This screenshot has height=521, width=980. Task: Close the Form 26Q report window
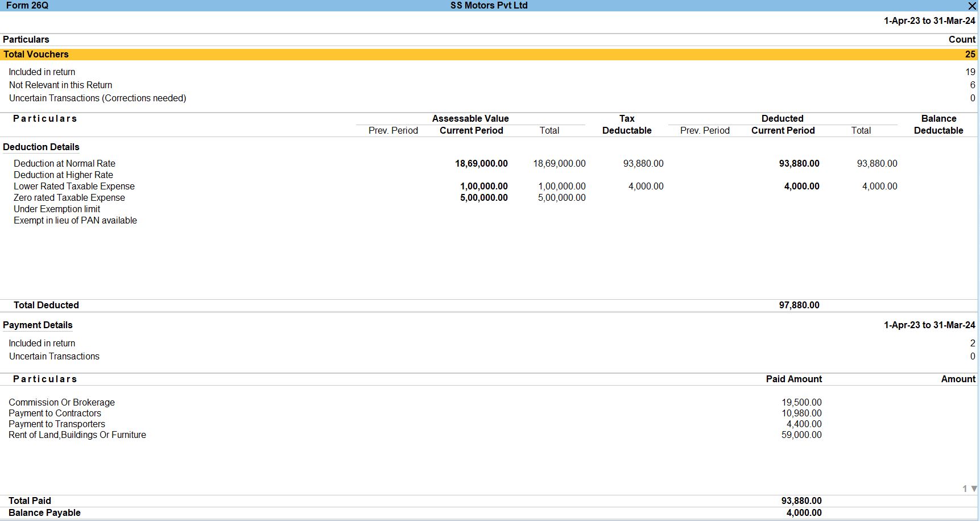coord(971,6)
